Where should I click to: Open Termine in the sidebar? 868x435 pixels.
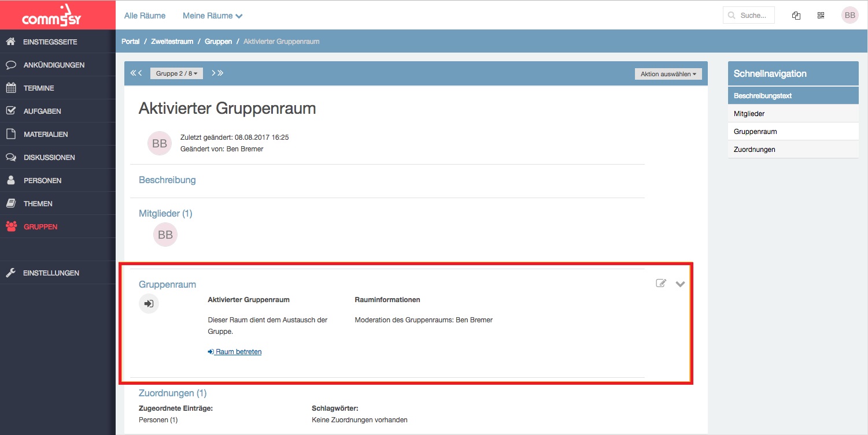tap(58, 88)
